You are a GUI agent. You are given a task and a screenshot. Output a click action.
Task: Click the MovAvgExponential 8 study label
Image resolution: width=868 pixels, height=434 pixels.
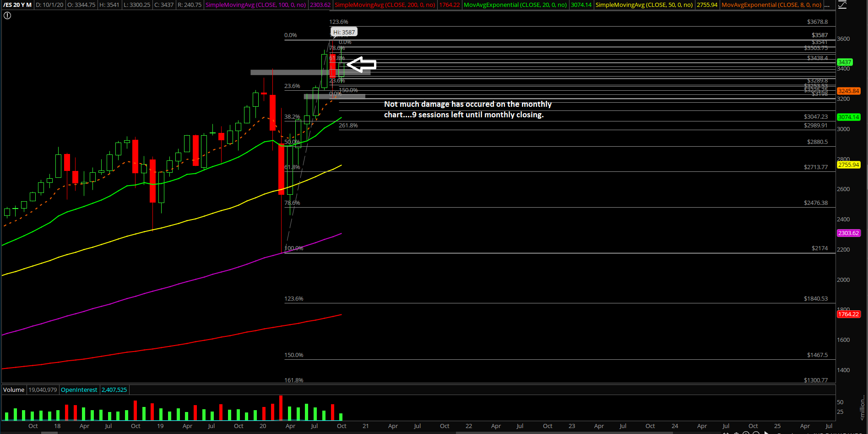(771, 5)
